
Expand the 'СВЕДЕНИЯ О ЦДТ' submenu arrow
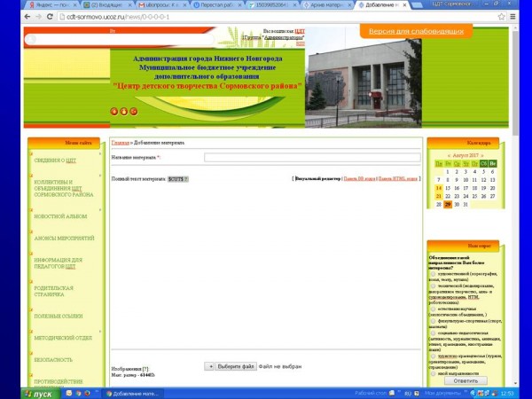pos(100,153)
